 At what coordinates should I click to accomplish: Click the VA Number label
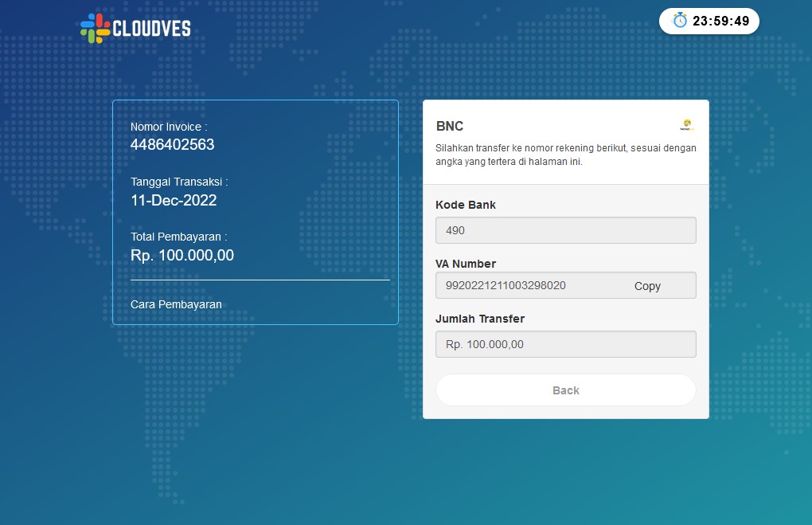(x=466, y=264)
